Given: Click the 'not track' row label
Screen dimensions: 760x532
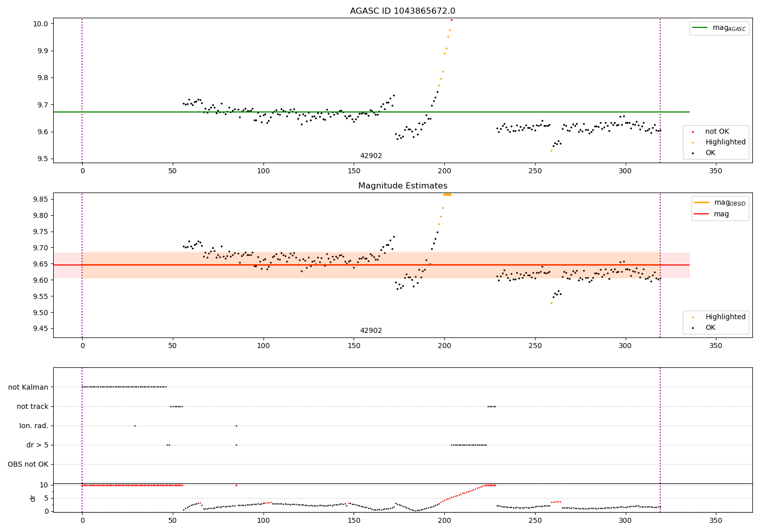Looking at the screenshot, I should (32, 407).
